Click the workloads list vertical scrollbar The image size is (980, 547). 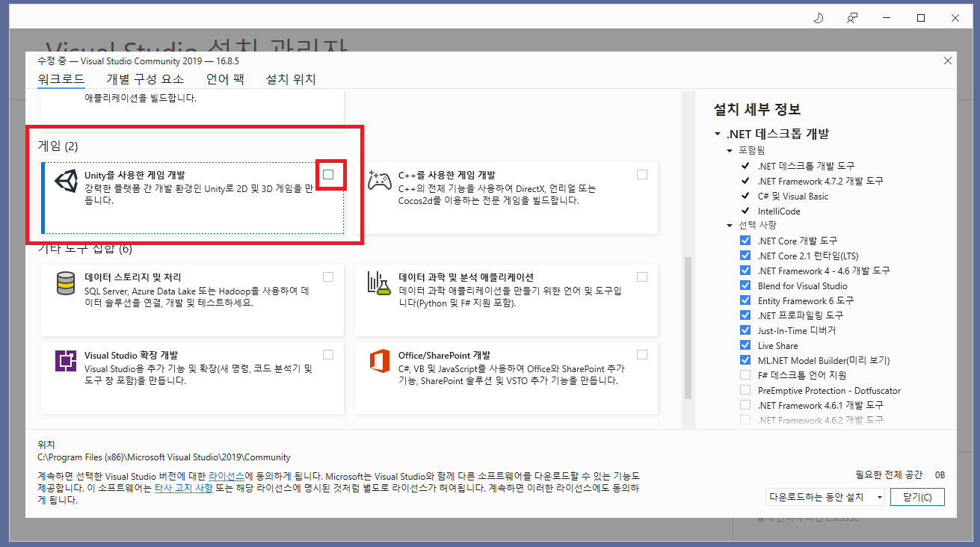[x=688, y=328]
